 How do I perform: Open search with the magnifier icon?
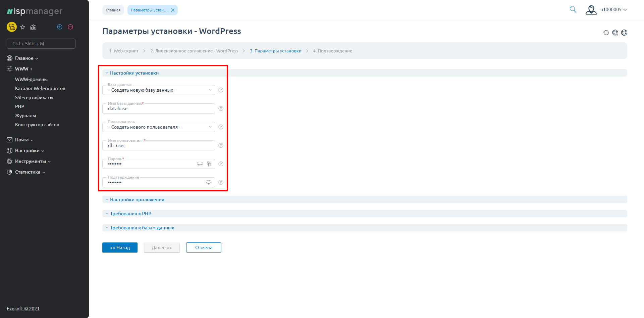pos(573,10)
